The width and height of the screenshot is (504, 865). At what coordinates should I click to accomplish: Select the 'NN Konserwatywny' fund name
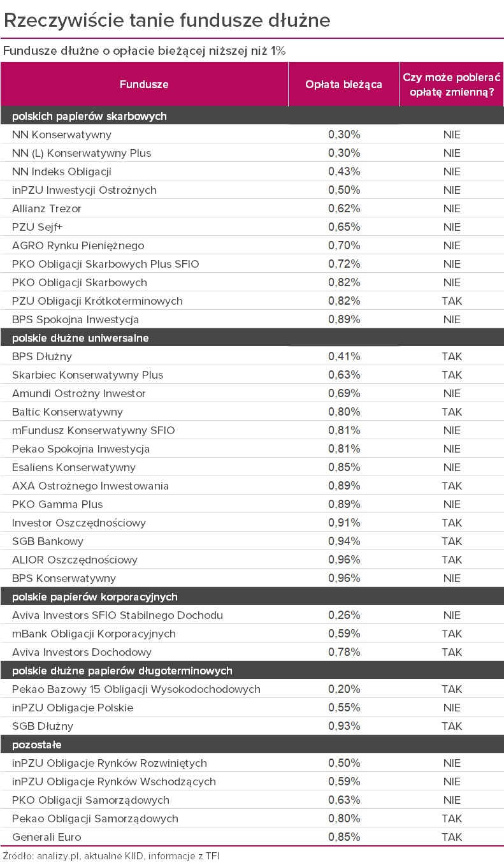pos(62,134)
